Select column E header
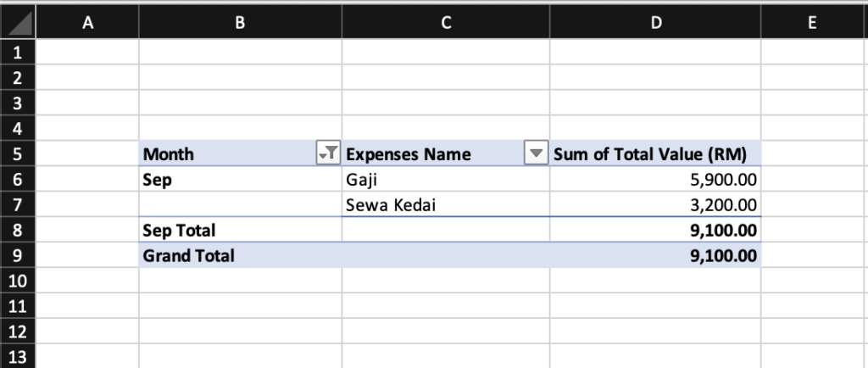Screen dimensions: 868x368 click(x=813, y=23)
